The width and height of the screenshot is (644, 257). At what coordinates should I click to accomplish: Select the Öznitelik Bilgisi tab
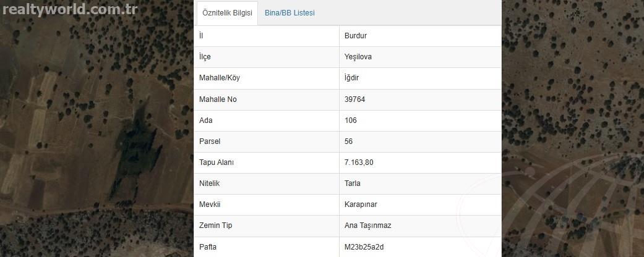227,13
